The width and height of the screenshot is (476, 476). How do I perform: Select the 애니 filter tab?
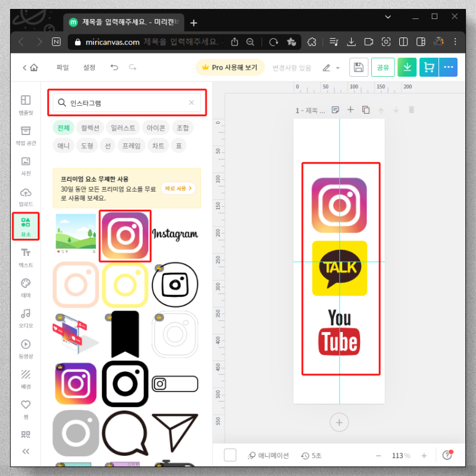point(64,146)
